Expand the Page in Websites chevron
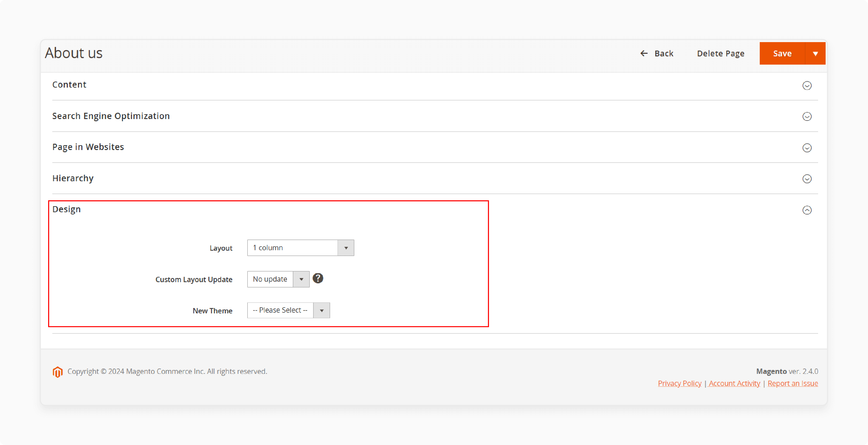Screen dimensions: 868x445 (x=807, y=148)
